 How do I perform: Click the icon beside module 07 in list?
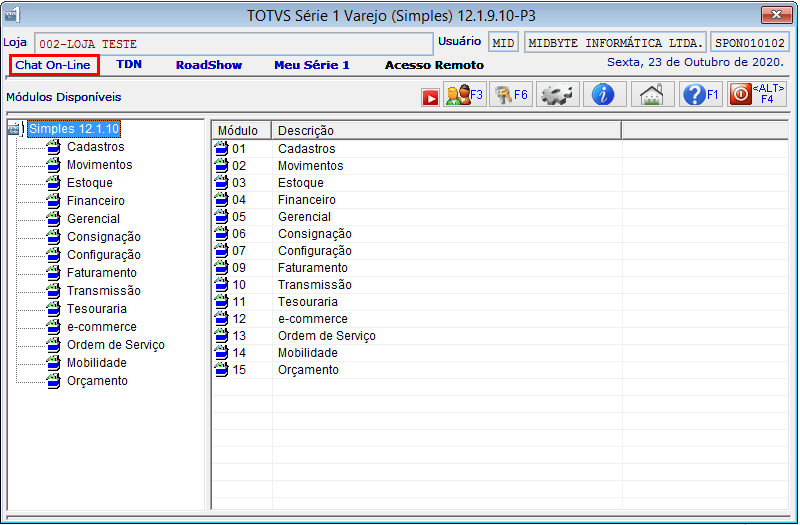(221, 251)
